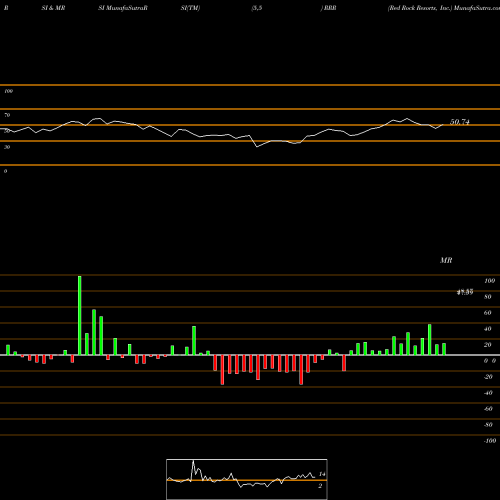Click the MR axis label -20
The height and width of the screenshot is (500, 500).
[488, 377]
